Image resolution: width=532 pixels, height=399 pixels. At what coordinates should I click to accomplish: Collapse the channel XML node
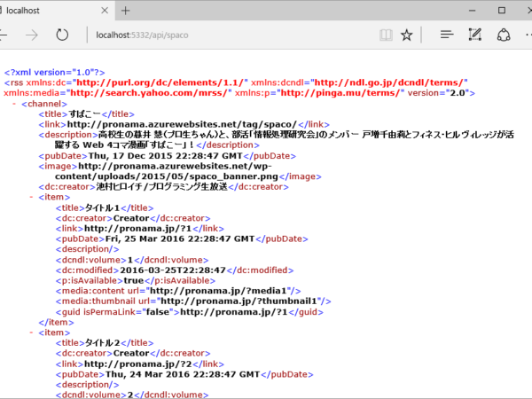click(x=14, y=104)
